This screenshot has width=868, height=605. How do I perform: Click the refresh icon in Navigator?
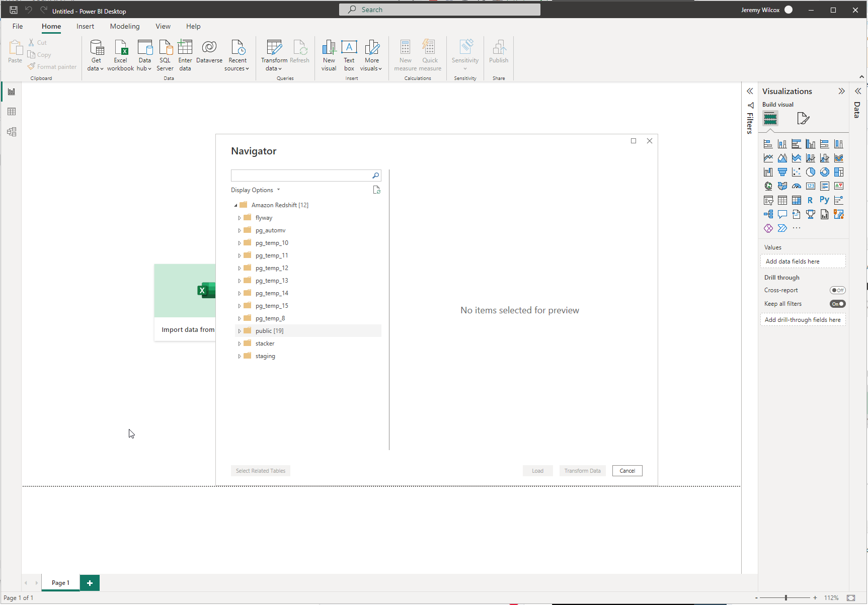pyautogui.click(x=376, y=190)
